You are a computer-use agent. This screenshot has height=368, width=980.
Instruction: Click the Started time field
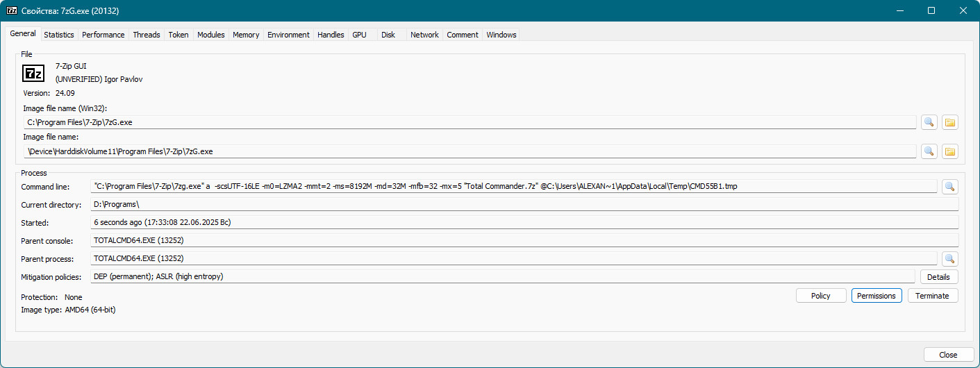pyautogui.click(x=524, y=223)
